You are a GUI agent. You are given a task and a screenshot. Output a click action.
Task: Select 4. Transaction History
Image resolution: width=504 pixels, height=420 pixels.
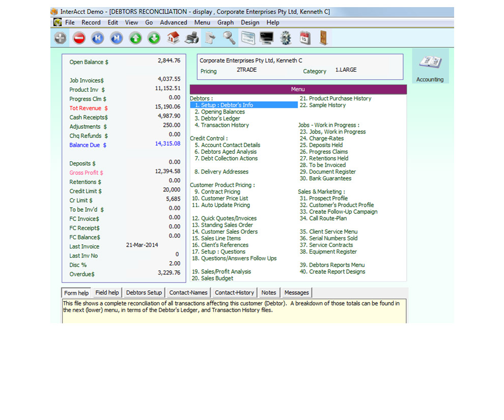[x=222, y=125]
